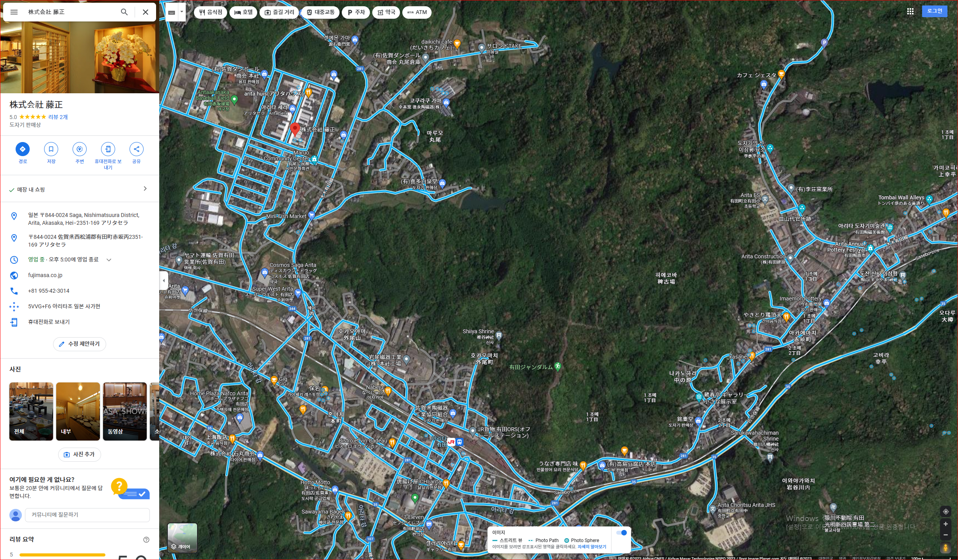Image resolution: width=958 pixels, height=560 pixels.
Task: Click the 사진 추가 button
Action: [x=80, y=454]
